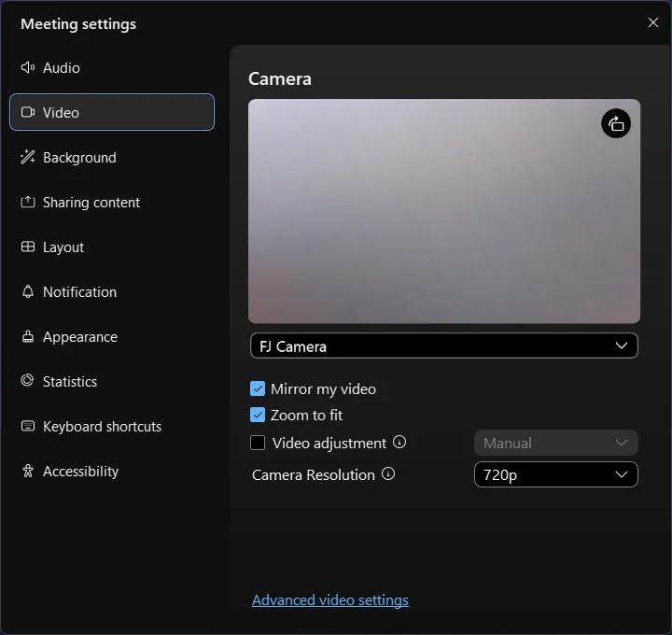Go to the Accessibility settings tab
Screen dimensions: 672x635
(x=80, y=472)
